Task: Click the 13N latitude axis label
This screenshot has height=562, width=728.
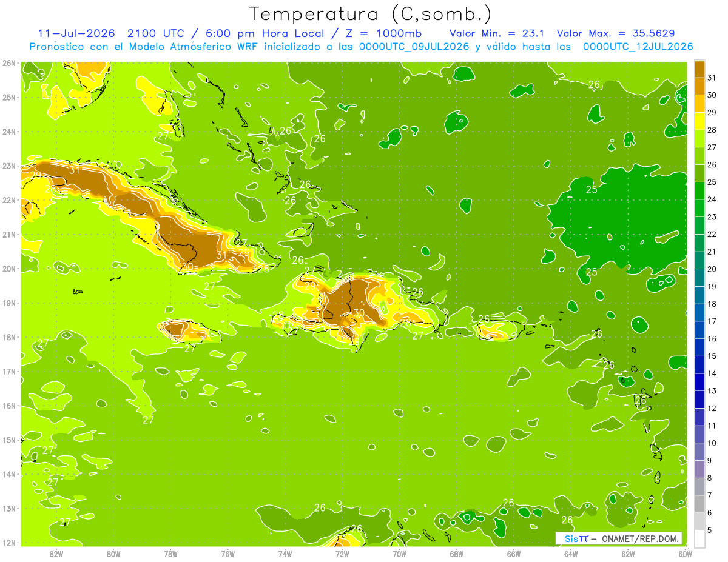Action: tap(9, 508)
